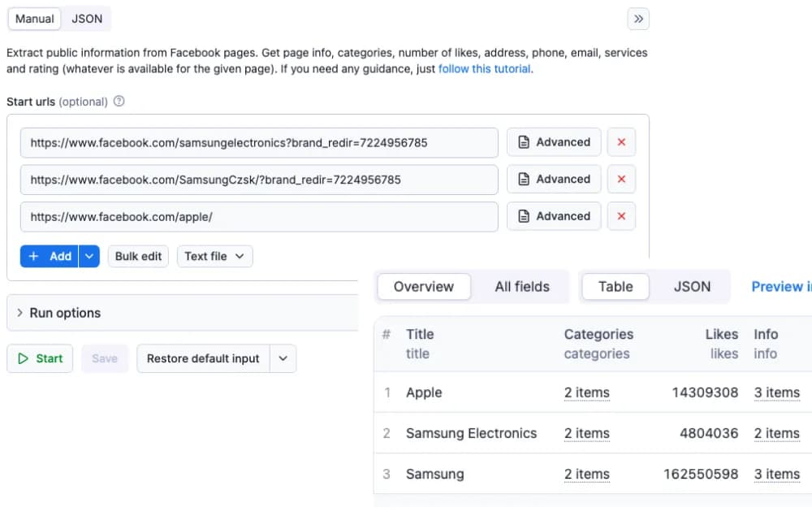Click likes value 162550598
This screenshot has width=812, height=512.
click(701, 474)
